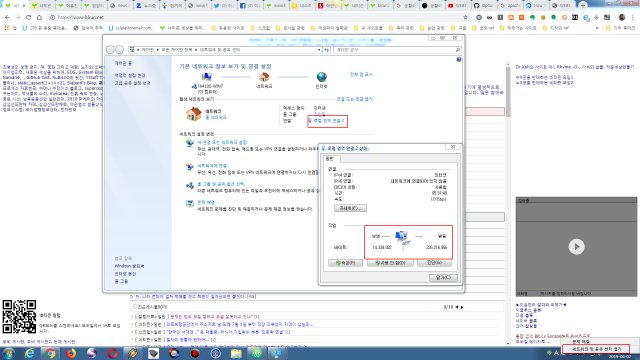Open the Chrome three-dot menu
Viewport: 640px width, 360px height.
click(x=633, y=18)
